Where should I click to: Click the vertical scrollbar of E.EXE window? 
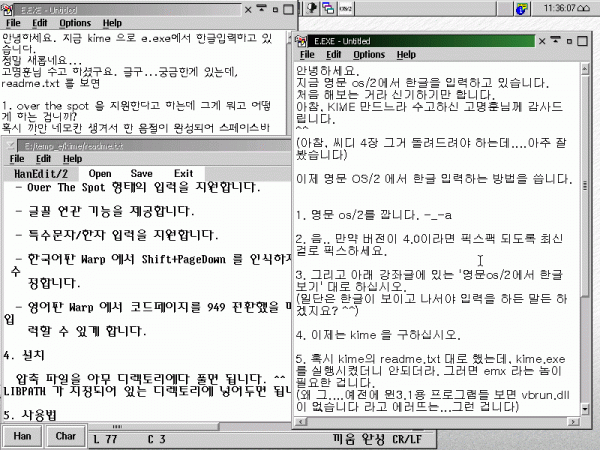coord(591,250)
